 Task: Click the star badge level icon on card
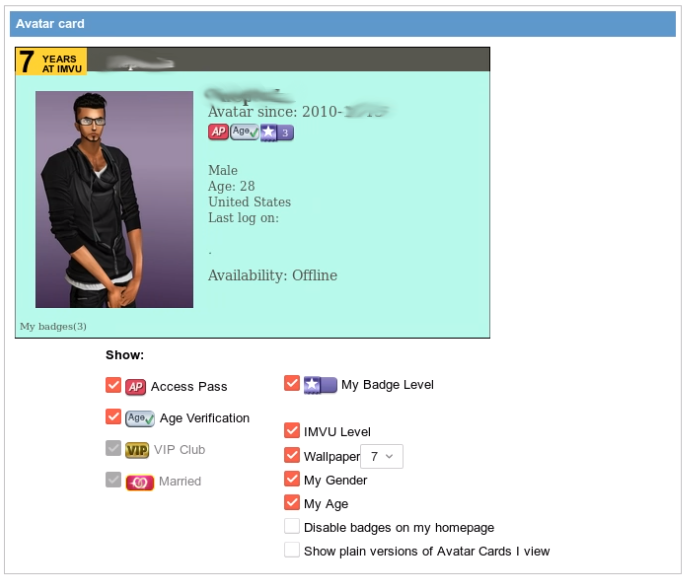[x=277, y=133]
